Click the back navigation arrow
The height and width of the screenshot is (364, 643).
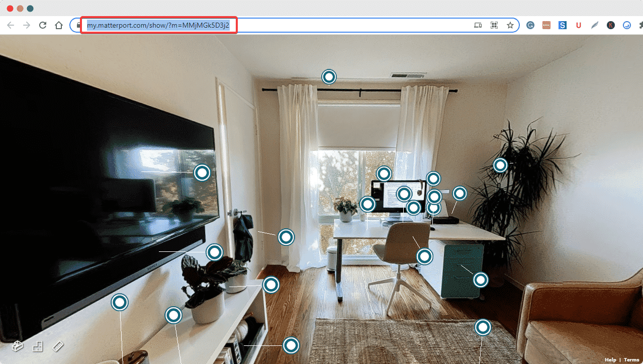click(10, 25)
